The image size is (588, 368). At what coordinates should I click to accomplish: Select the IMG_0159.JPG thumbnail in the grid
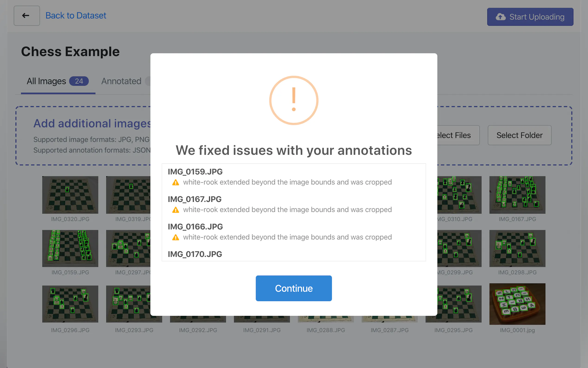click(x=70, y=248)
